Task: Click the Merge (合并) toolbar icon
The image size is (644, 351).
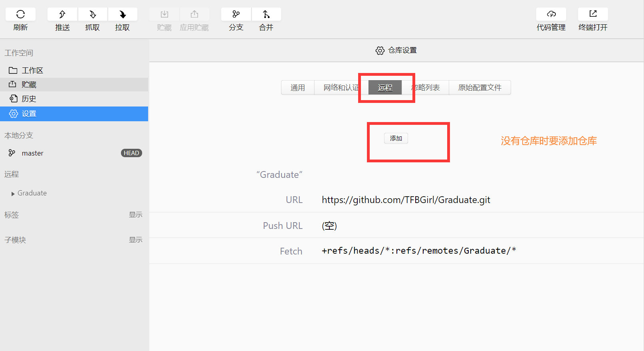Action: [266, 14]
